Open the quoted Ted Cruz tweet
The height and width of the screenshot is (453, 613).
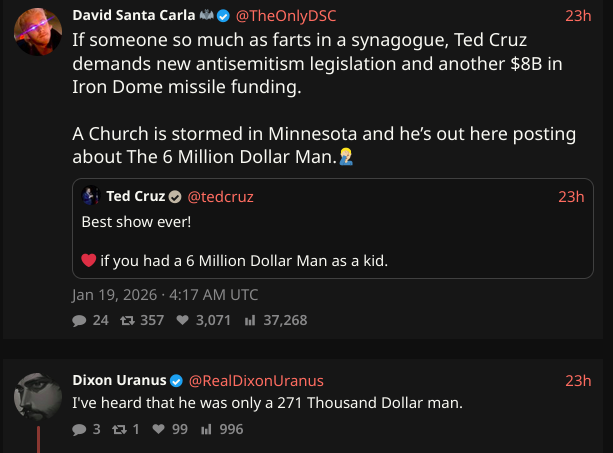(330, 240)
